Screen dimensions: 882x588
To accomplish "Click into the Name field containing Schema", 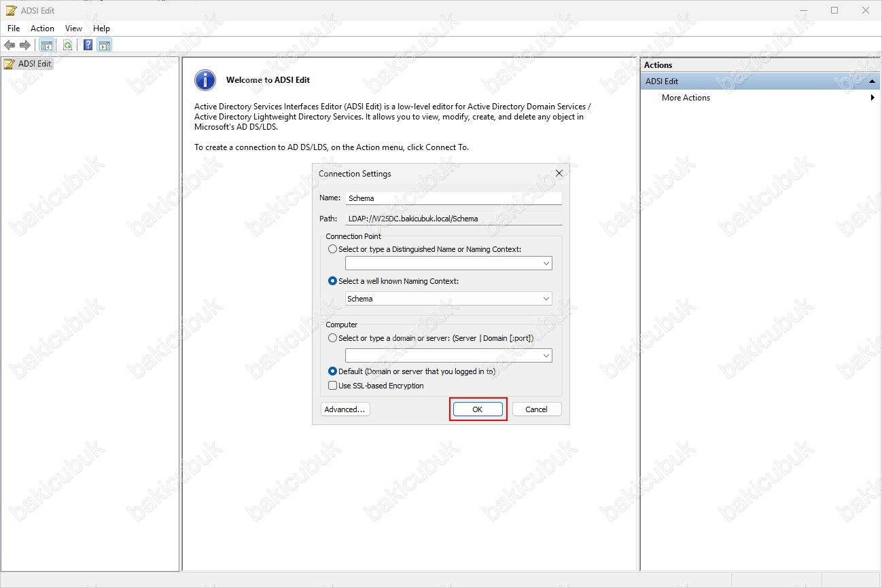I will coord(453,198).
